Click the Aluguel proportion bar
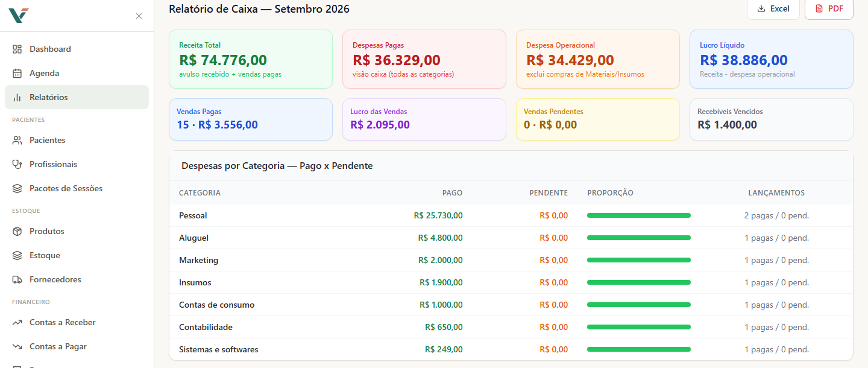The height and width of the screenshot is (368, 868). [x=639, y=238]
